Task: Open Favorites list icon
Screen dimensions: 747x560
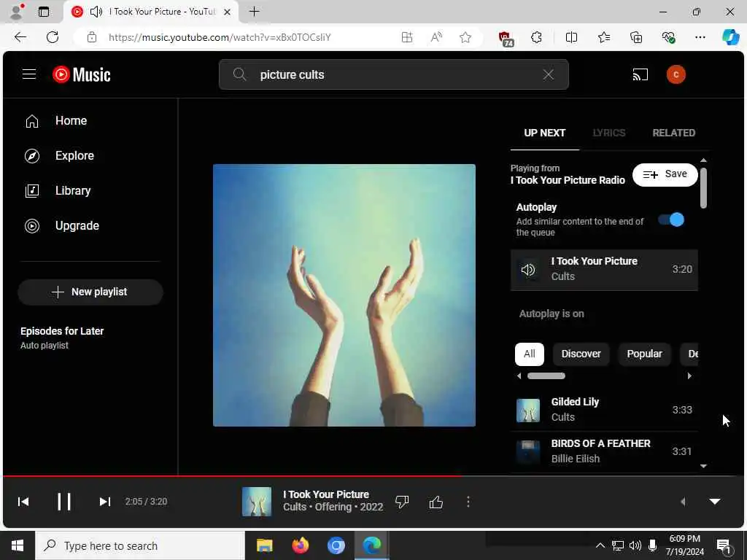Action: pyautogui.click(x=604, y=37)
